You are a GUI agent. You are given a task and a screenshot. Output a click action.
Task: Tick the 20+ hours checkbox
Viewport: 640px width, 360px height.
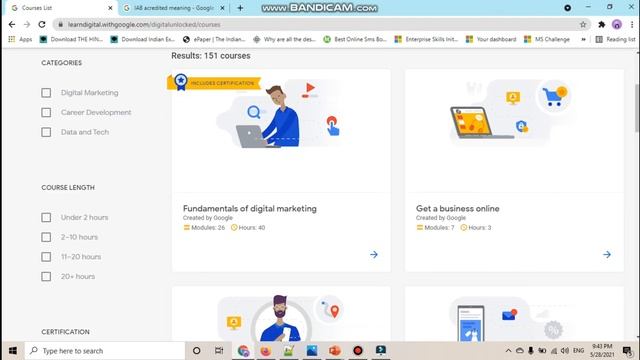[46, 277]
